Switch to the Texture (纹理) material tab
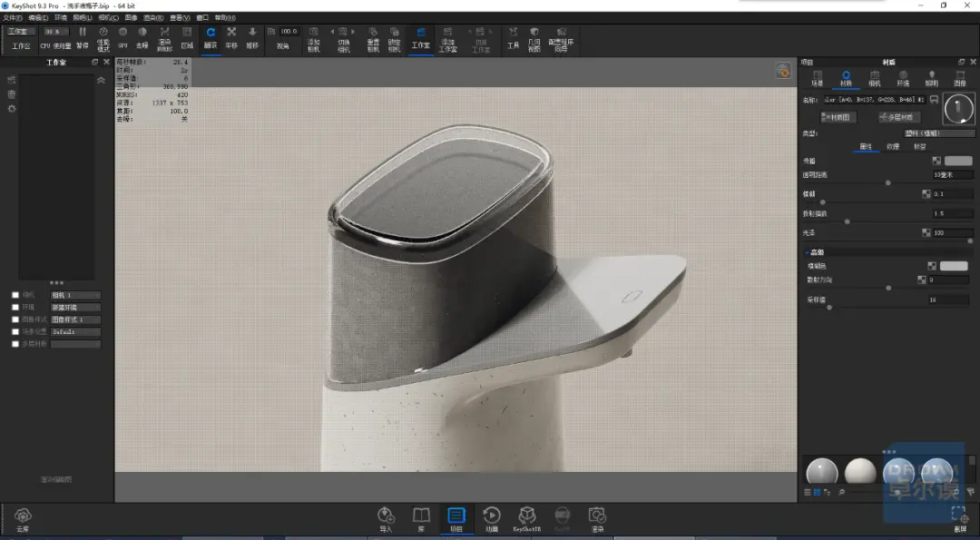 point(893,147)
